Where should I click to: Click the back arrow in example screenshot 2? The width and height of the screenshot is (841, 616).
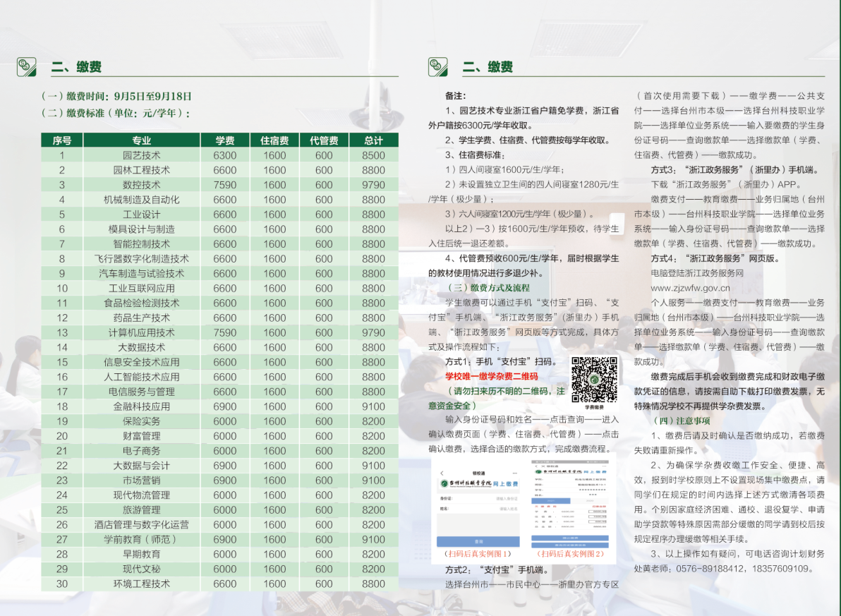536,468
